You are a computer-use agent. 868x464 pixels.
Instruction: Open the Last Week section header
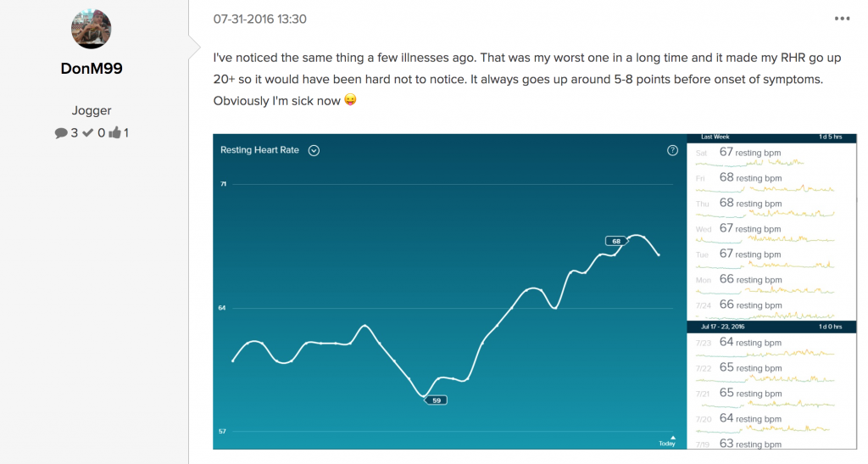click(x=771, y=137)
